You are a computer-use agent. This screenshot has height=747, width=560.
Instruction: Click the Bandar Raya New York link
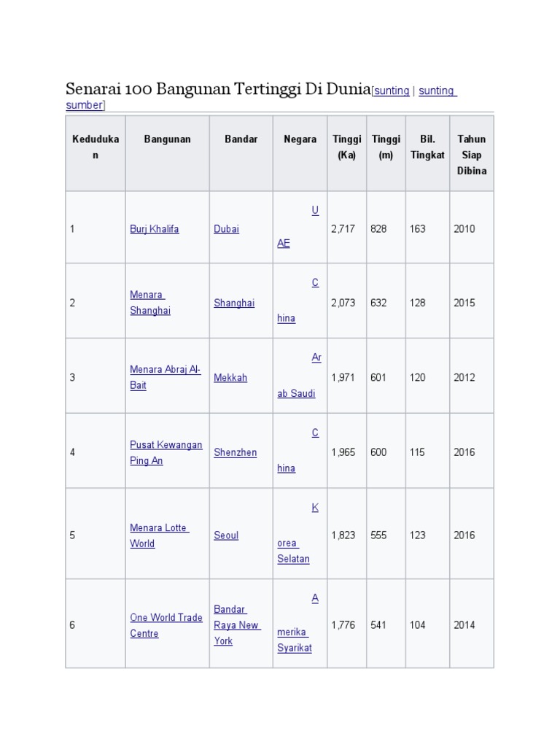236,625
